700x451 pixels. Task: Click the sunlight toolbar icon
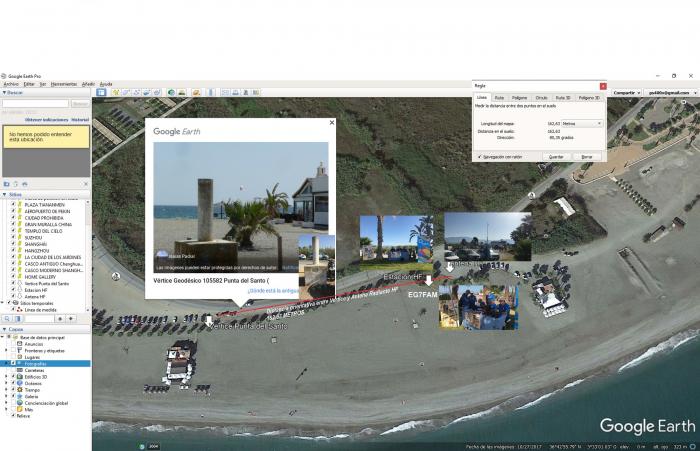click(182, 92)
